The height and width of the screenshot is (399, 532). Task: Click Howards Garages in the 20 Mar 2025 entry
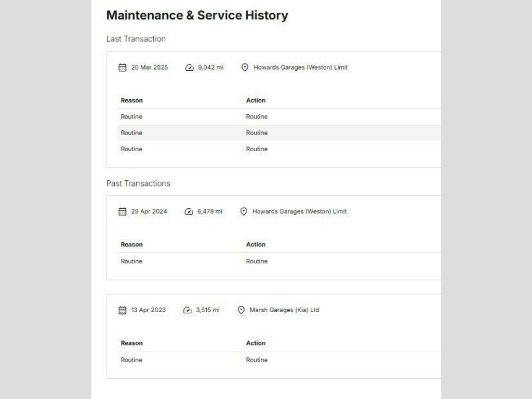300,68
